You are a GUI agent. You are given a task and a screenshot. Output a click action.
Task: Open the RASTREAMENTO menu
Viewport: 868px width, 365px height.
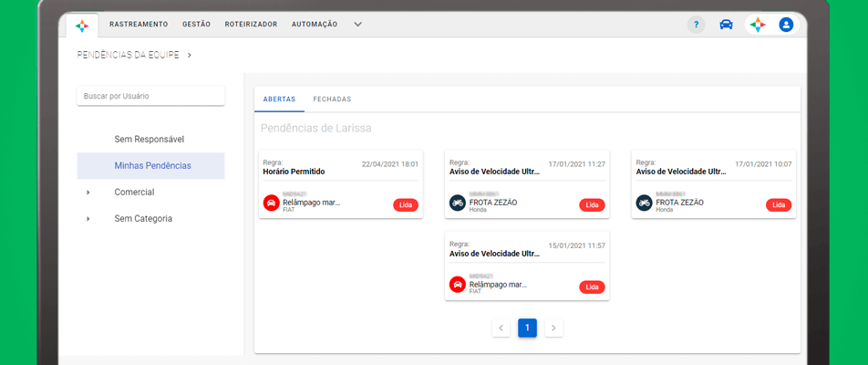(139, 25)
